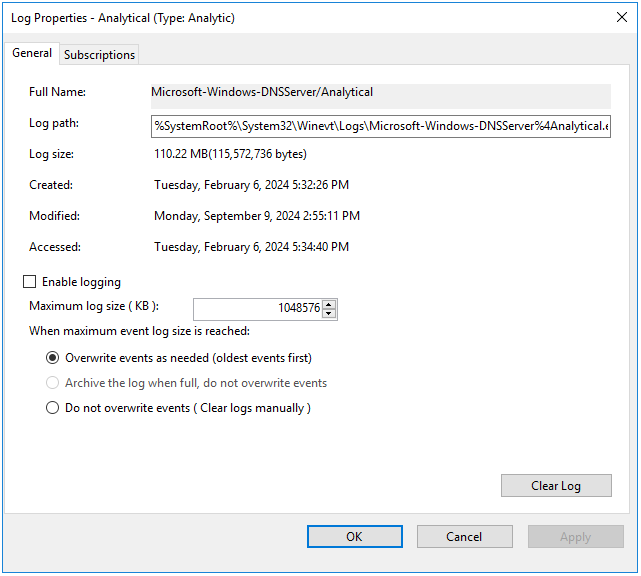Cancel the Log Properties dialog

click(x=464, y=537)
